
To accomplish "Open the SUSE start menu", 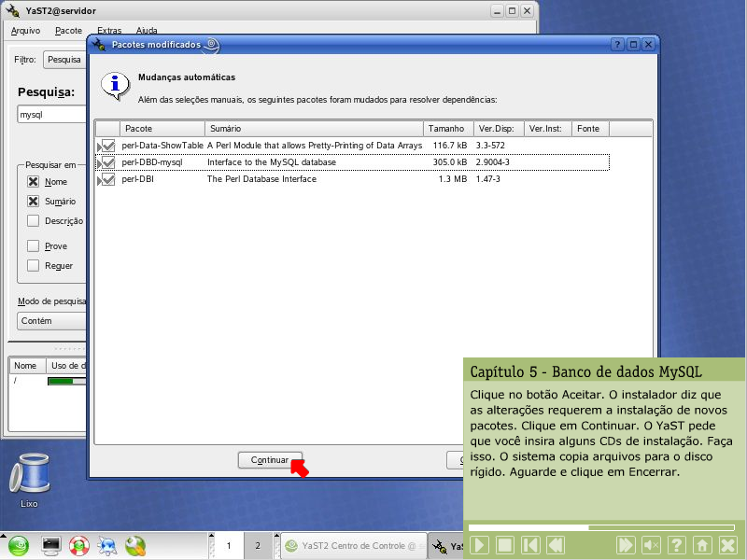I will coord(20,545).
